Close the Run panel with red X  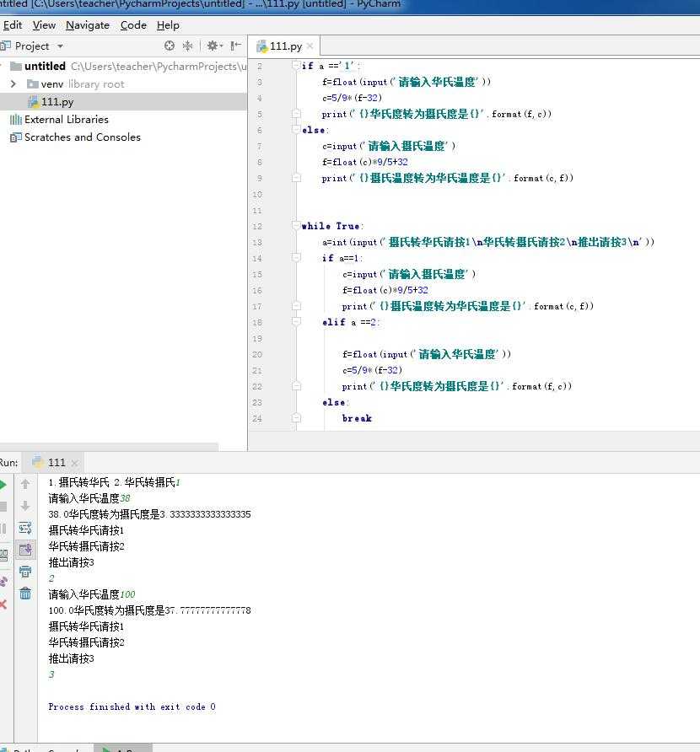point(3,604)
